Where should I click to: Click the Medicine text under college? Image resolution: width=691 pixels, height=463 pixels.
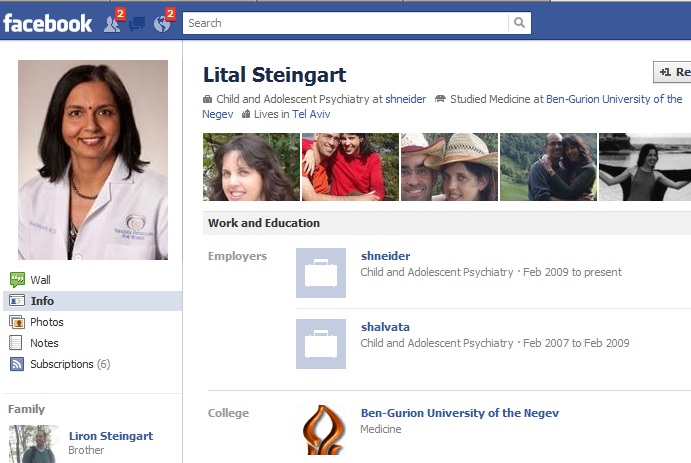381,429
